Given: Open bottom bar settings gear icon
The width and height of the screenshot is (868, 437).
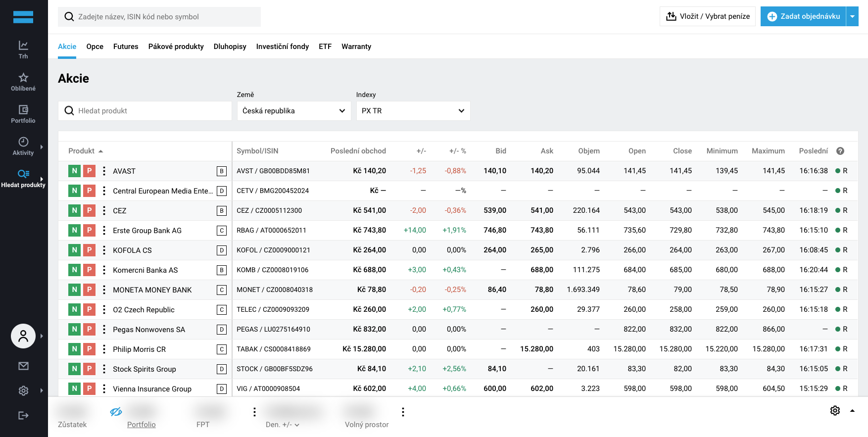Looking at the screenshot, I should tap(835, 410).
